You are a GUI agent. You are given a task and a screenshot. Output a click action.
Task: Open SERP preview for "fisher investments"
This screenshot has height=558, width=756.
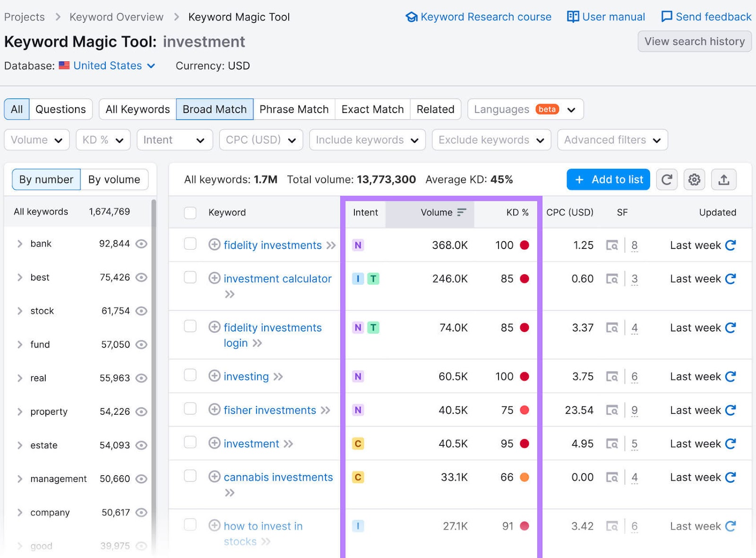click(613, 410)
